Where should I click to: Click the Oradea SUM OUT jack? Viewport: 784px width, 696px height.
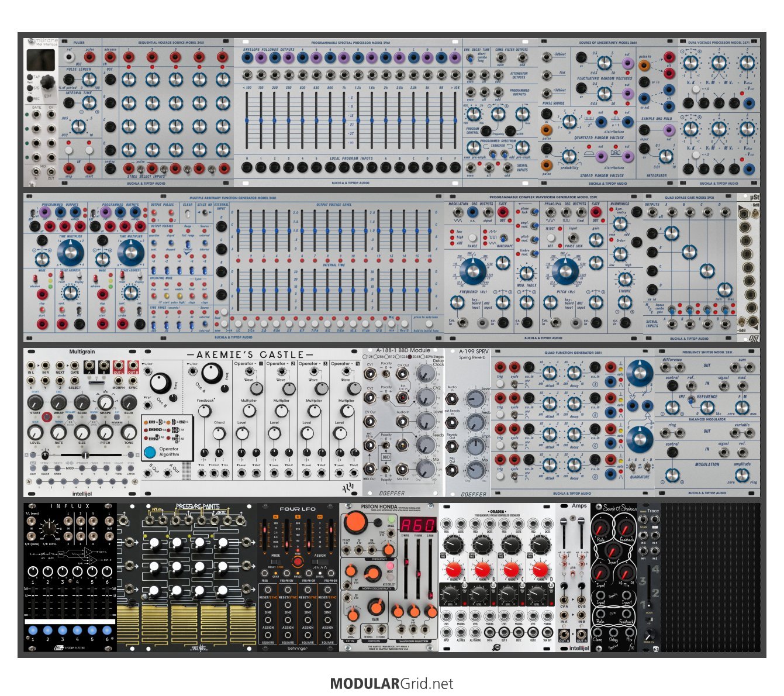(547, 633)
